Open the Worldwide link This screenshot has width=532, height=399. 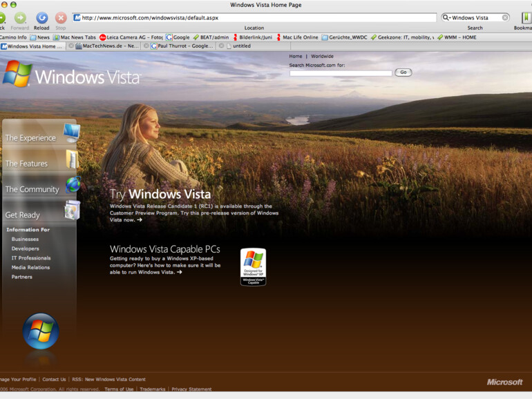(x=322, y=57)
